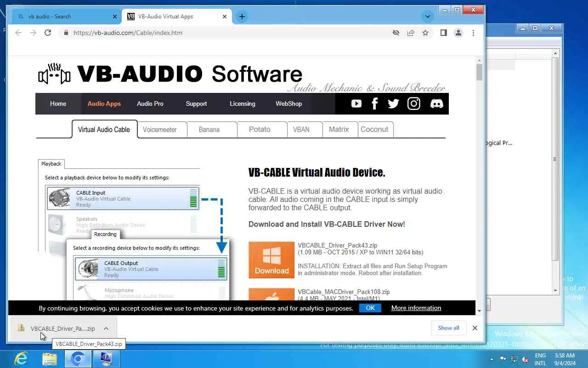This screenshot has height=368, width=588.
Task: Open the Chrome profile avatar
Action: [x=458, y=33]
